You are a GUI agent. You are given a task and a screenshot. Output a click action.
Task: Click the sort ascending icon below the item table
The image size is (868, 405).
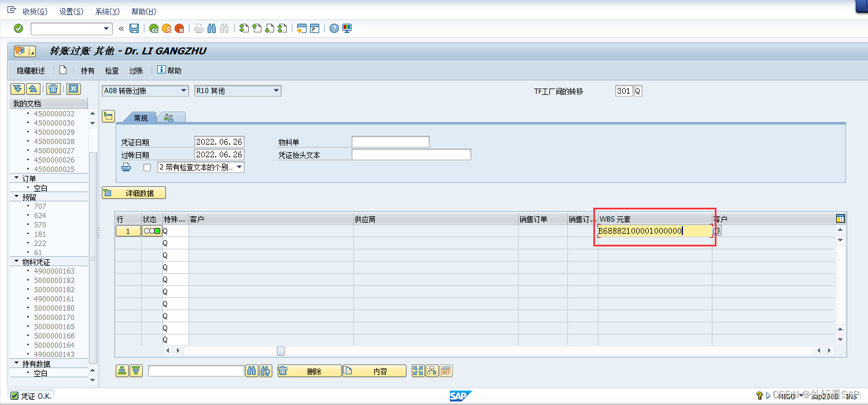(121, 371)
